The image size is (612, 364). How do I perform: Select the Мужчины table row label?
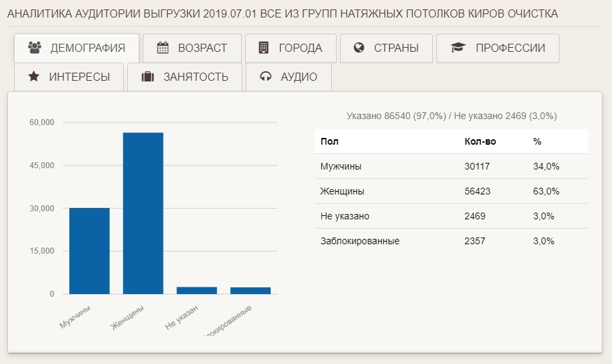341,167
